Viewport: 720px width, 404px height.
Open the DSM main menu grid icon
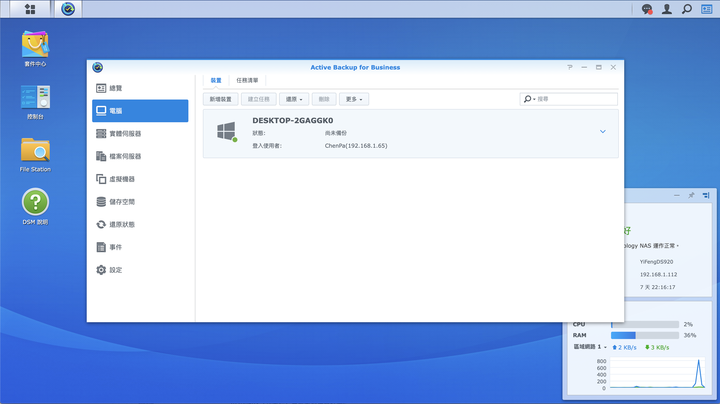(30, 9)
